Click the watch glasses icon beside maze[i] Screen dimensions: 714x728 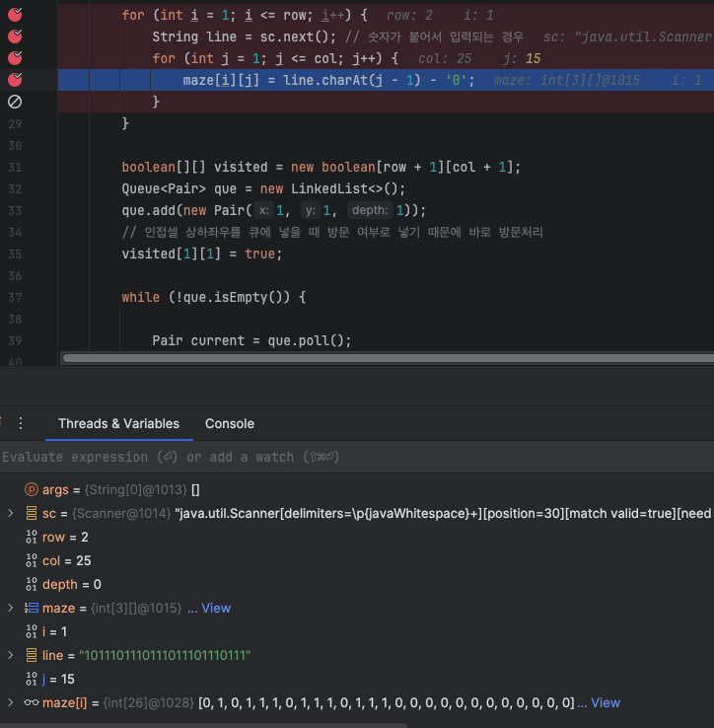pos(32,702)
